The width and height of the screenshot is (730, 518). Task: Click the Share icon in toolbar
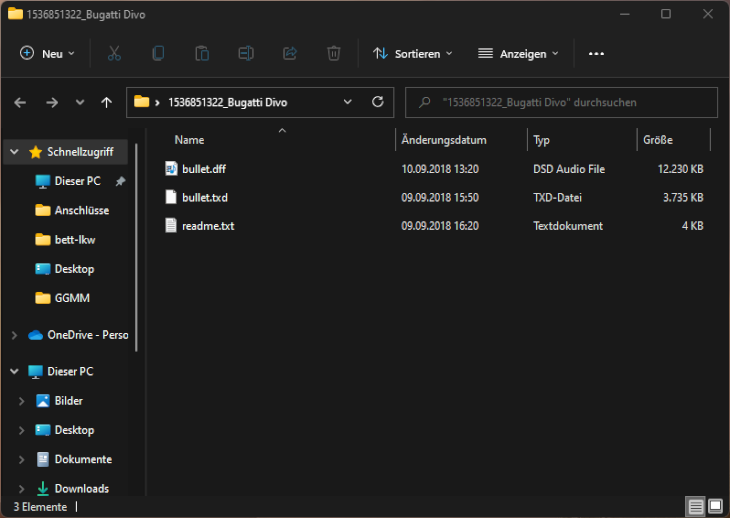point(290,54)
